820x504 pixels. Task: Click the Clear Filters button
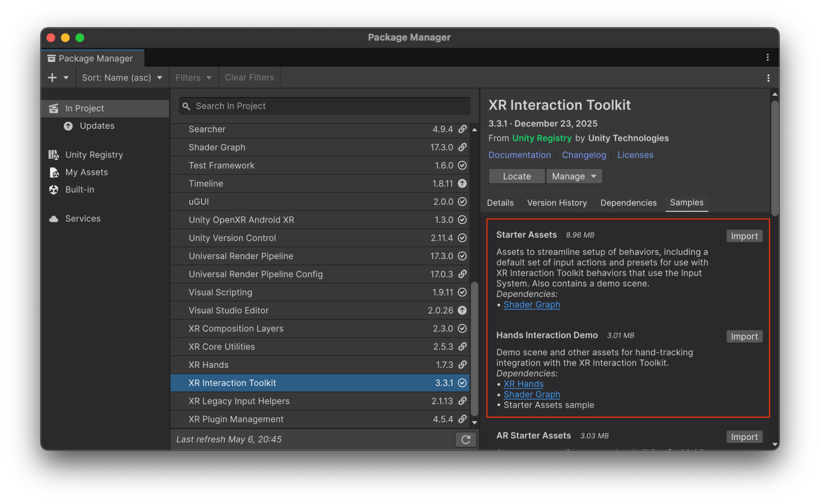[249, 78]
